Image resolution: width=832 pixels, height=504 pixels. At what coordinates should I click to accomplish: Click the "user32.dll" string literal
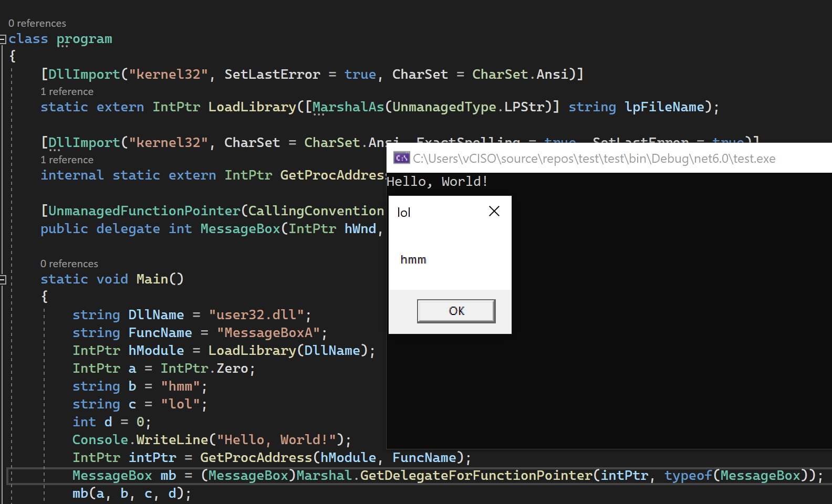pos(256,315)
